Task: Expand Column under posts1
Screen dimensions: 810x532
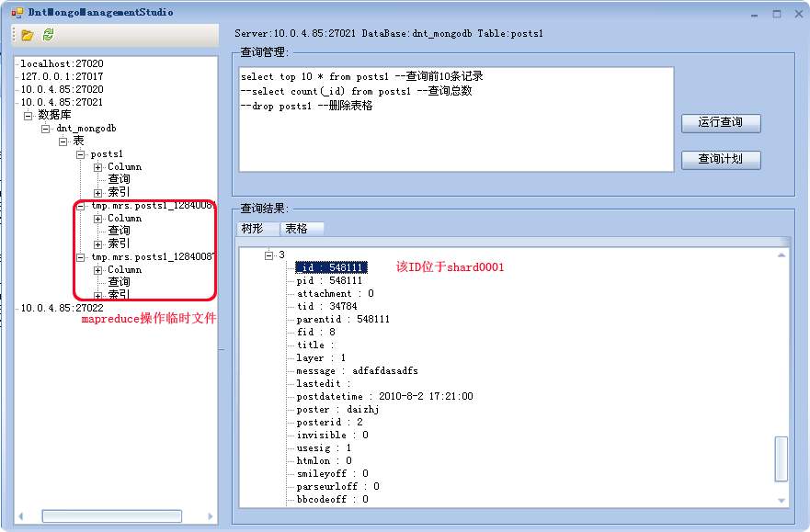Action: 97,167
